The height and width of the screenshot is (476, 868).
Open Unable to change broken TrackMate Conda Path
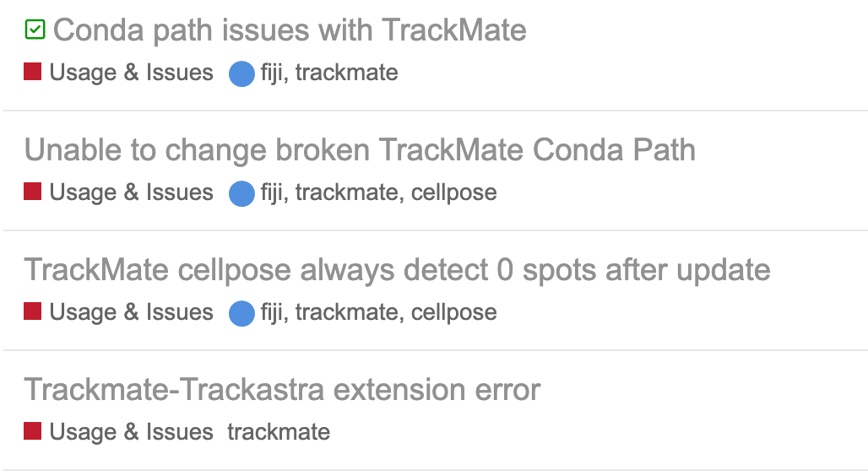pos(360,150)
